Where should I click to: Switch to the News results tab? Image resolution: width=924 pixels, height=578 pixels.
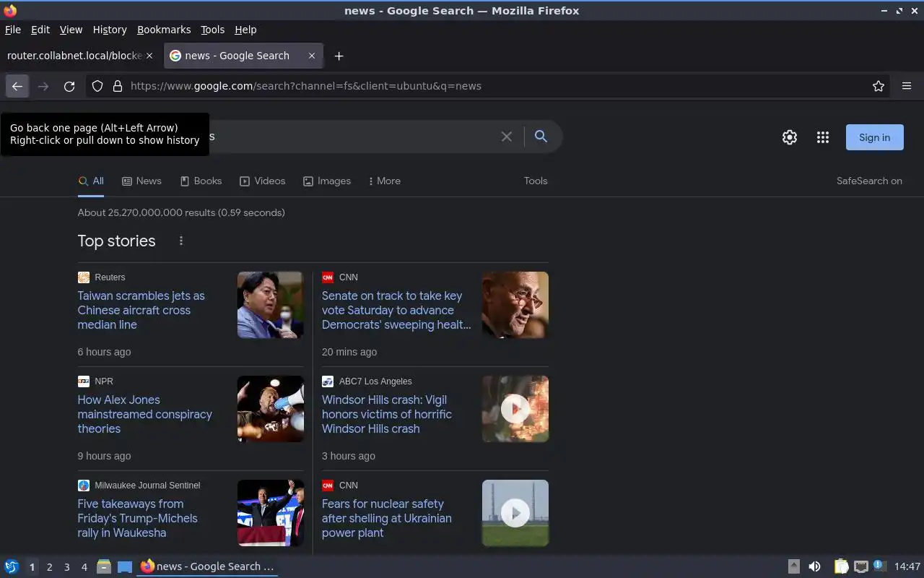point(141,181)
